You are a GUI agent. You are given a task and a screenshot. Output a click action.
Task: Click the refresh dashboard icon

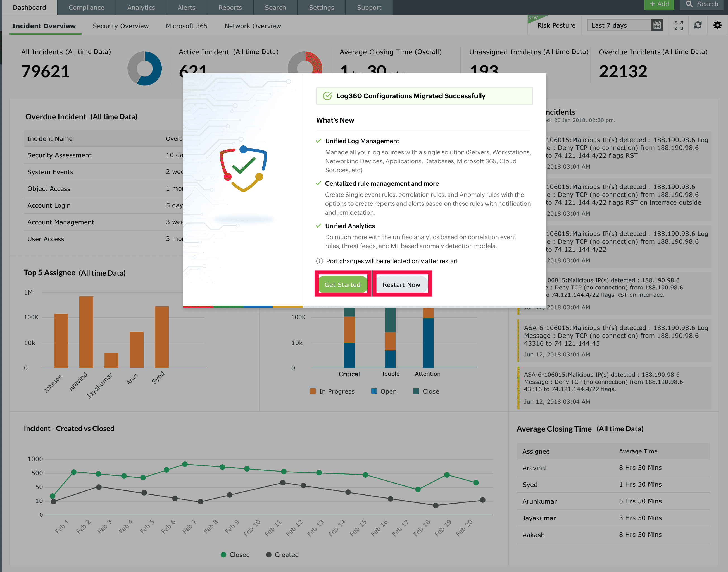698,25
